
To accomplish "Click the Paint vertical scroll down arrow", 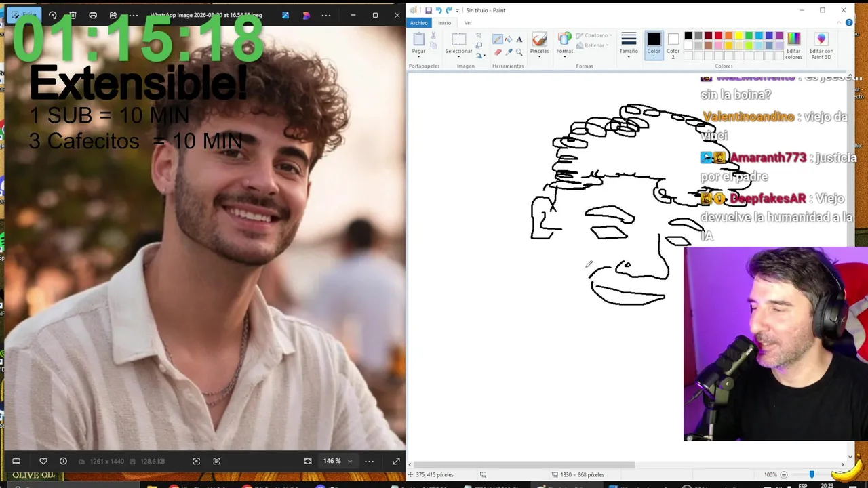I will pyautogui.click(x=851, y=456).
